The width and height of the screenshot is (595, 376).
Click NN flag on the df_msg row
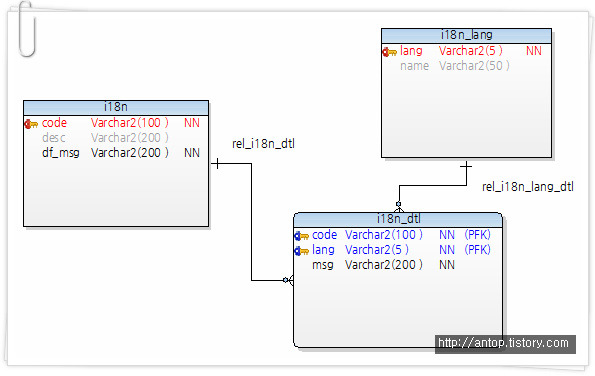(192, 153)
